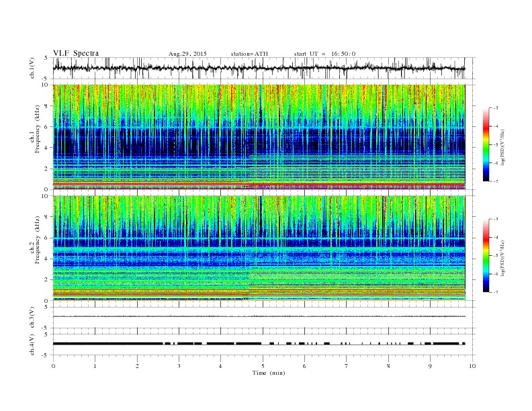Click the time-axis tick label "8"

388,366
